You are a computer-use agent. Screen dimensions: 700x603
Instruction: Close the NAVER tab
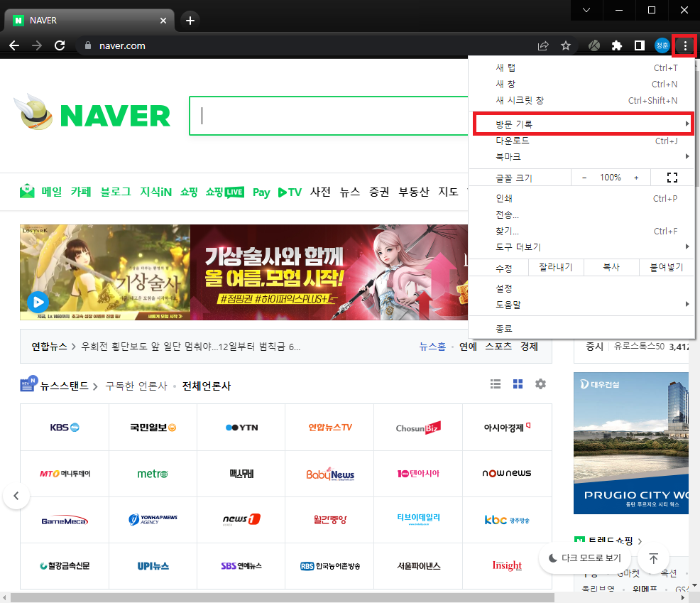coord(163,21)
